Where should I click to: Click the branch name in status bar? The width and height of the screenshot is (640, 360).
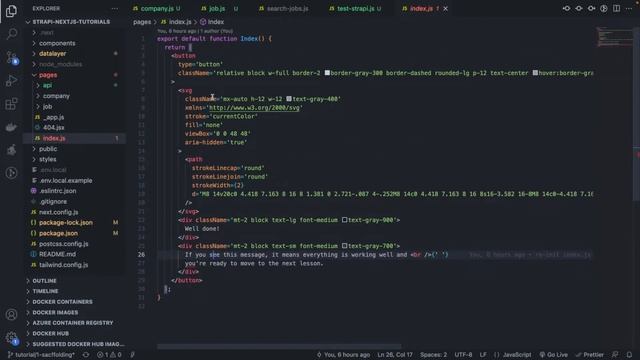tap(41, 355)
